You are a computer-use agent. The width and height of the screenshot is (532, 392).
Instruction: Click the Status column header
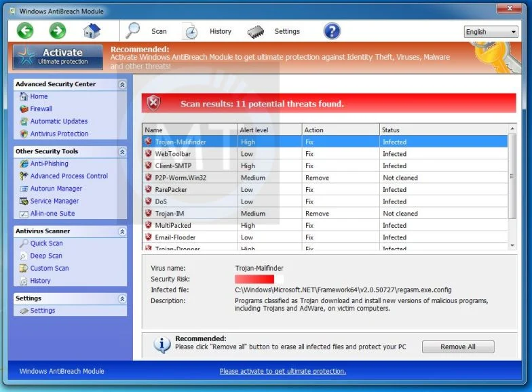tap(444, 130)
